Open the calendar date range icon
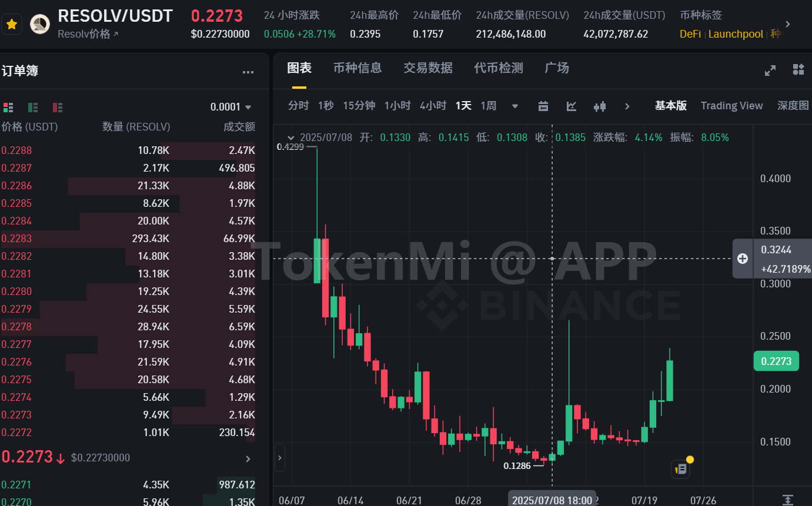This screenshot has width=812, height=506. [x=543, y=106]
